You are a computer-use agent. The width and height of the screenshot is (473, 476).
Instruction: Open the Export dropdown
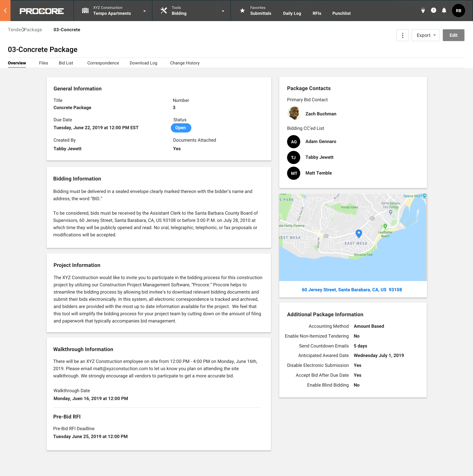426,35
